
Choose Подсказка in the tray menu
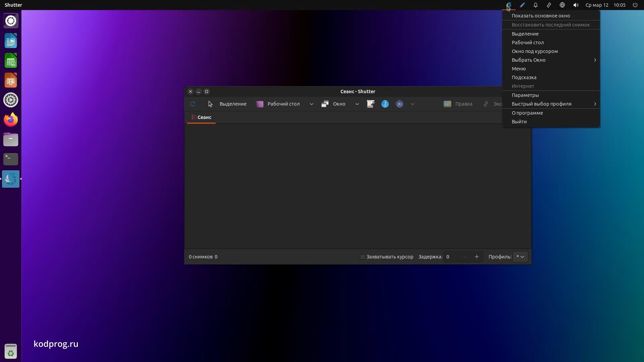551,77
